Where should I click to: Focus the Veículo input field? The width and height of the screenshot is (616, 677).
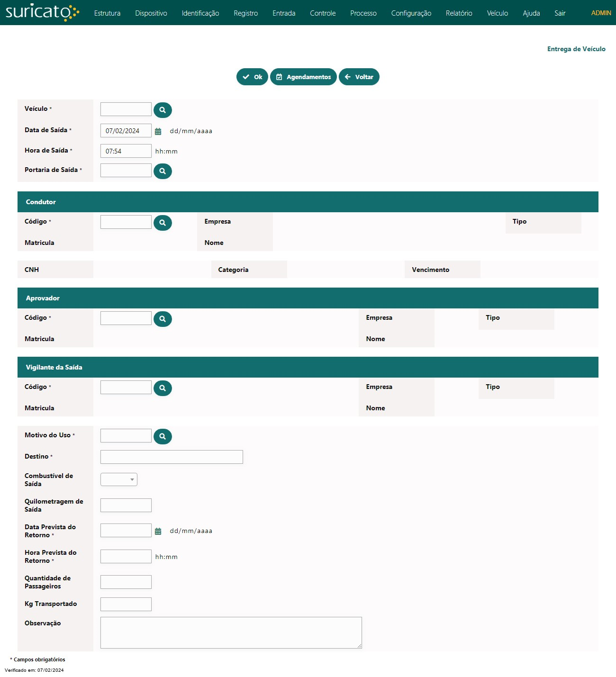pos(126,109)
